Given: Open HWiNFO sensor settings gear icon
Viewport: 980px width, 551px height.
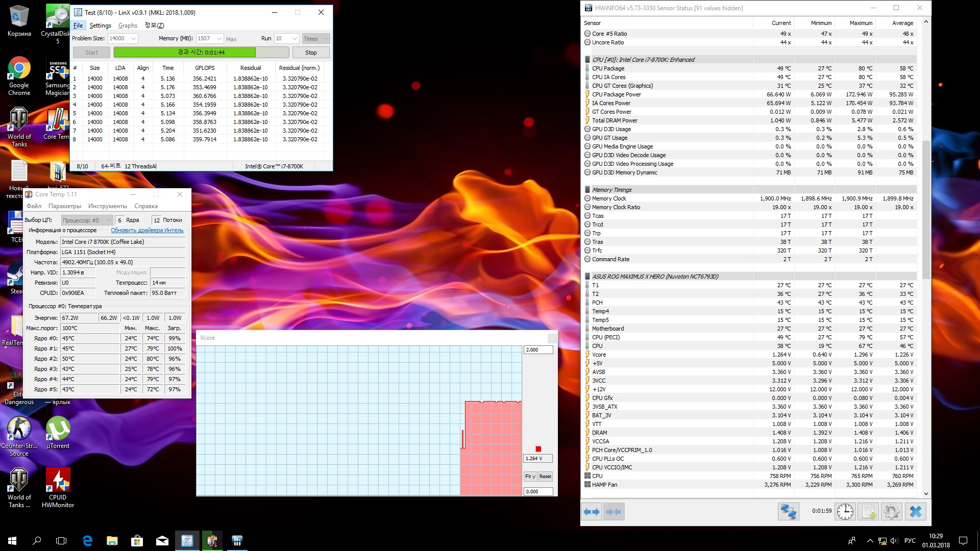Looking at the screenshot, I should click(892, 512).
